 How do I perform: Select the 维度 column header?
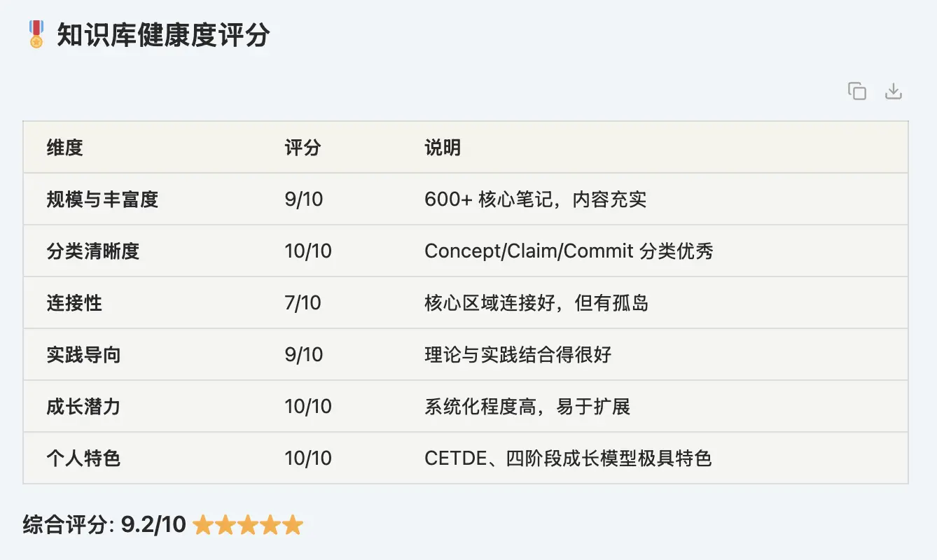click(x=64, y=148)
